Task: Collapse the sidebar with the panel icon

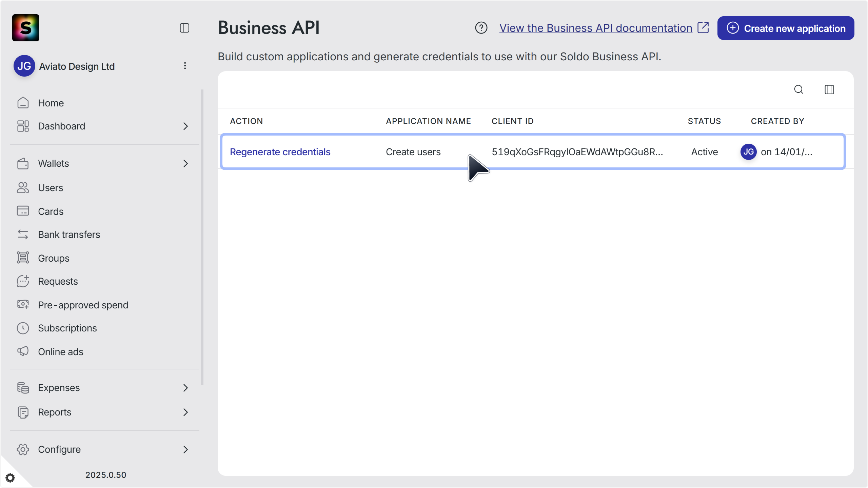Action: click(x=184, y=28)
